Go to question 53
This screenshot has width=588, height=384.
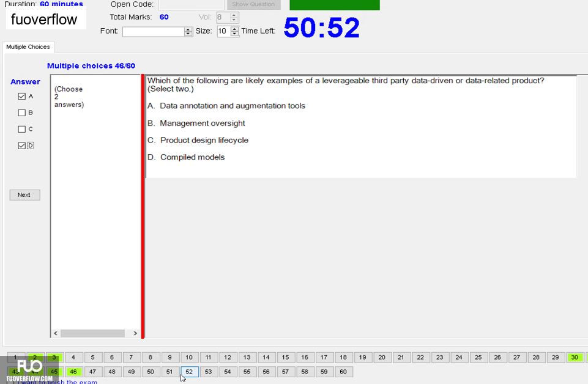(208, 372)
